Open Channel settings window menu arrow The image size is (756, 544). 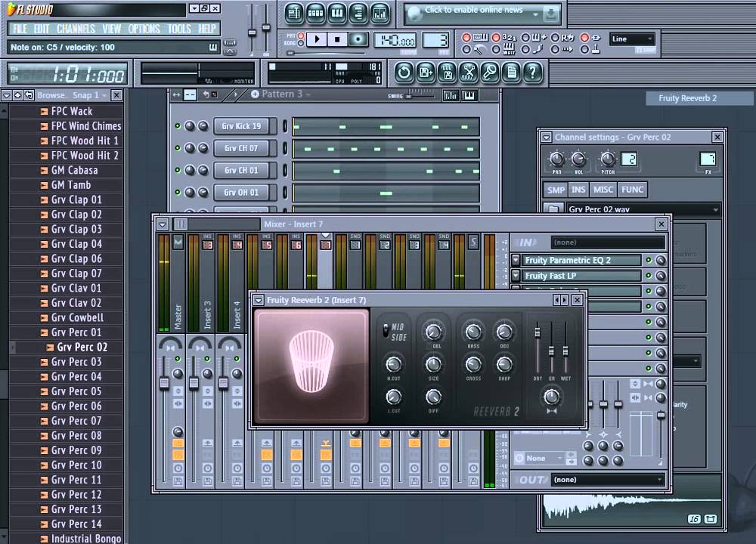coord(547,138)
